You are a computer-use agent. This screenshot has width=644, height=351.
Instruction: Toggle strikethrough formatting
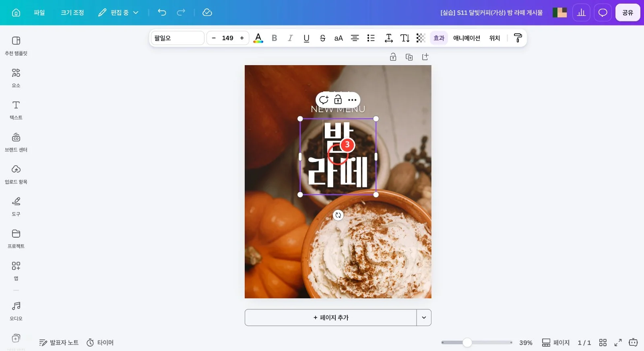(322, 38)
